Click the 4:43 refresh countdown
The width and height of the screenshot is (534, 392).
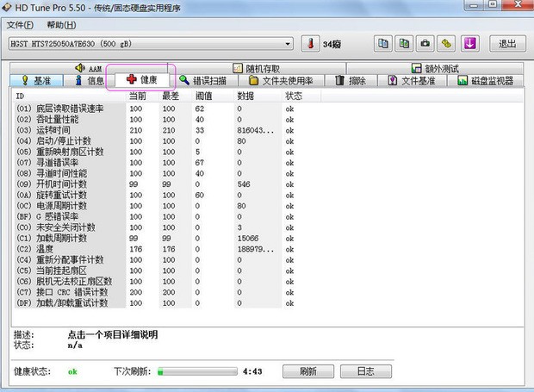click(252, 371)
